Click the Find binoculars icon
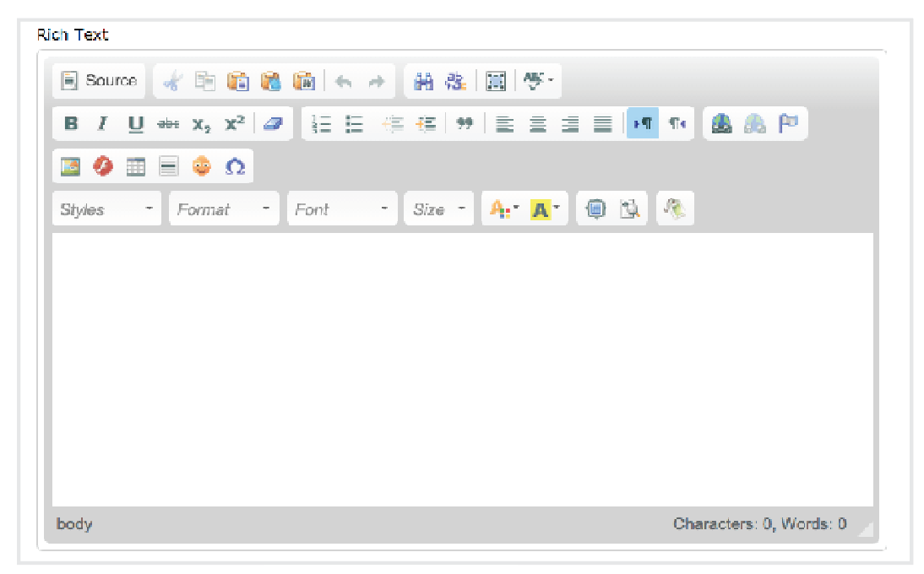Image resolution: width=924 pixels, height=574 pixels. point(423,81)
